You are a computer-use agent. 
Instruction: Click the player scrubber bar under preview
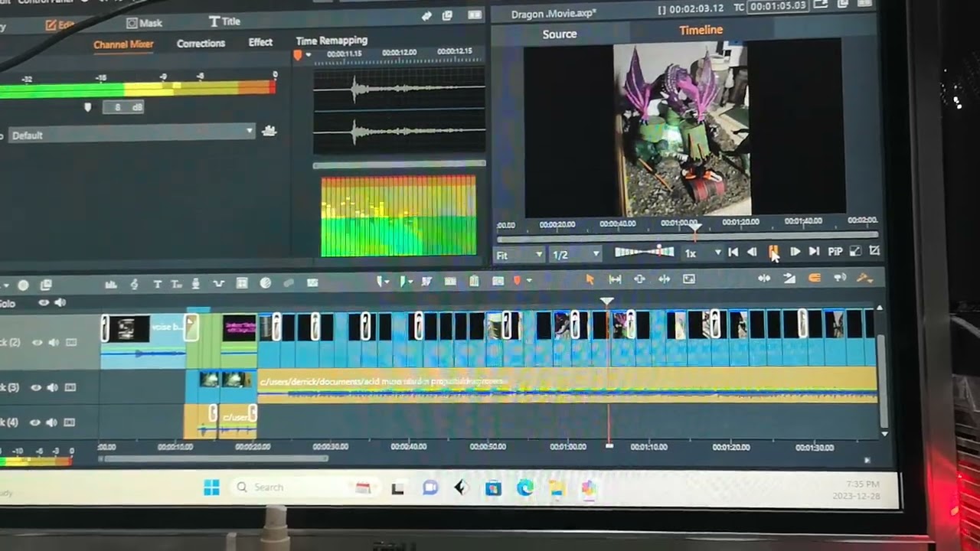687,236
